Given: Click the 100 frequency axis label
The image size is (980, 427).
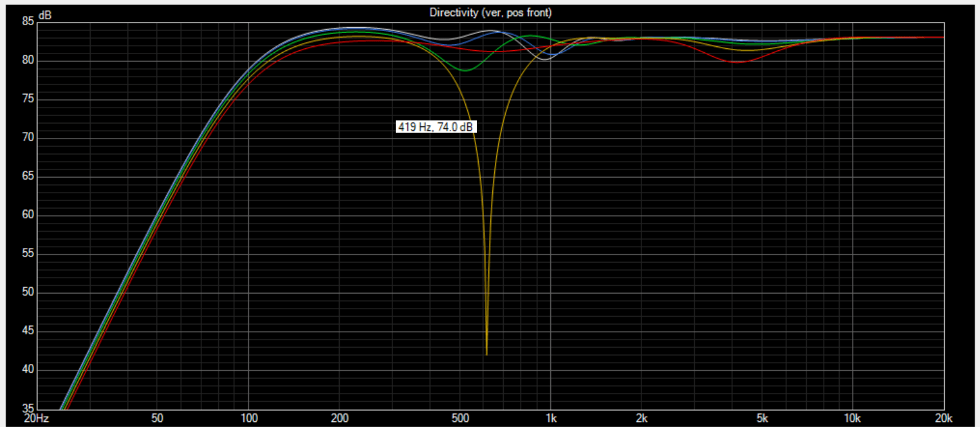Looking at the screenshot, I should point(248,418).
